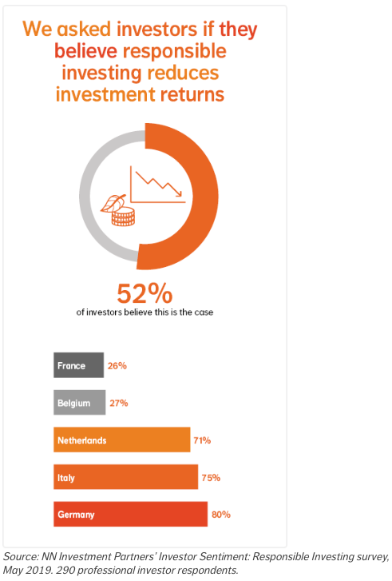This screenshot has width=392, height=581.
Task: Select the France bar
Action: click(78, 365)
